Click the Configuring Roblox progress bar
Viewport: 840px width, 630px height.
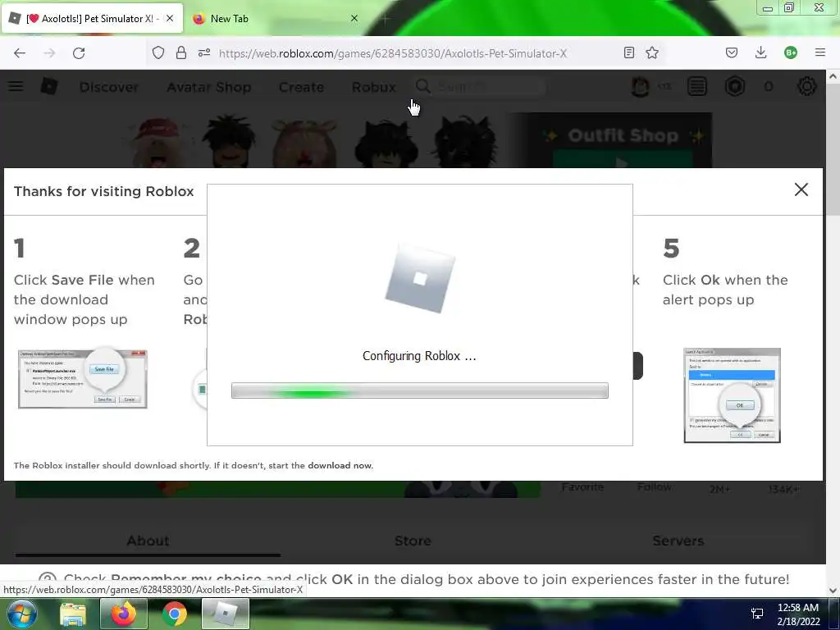pos(419,390)
